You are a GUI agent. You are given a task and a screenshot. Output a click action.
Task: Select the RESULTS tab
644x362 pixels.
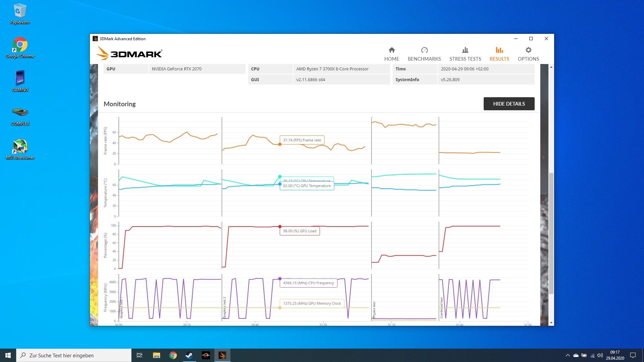(x=499, y=54)
